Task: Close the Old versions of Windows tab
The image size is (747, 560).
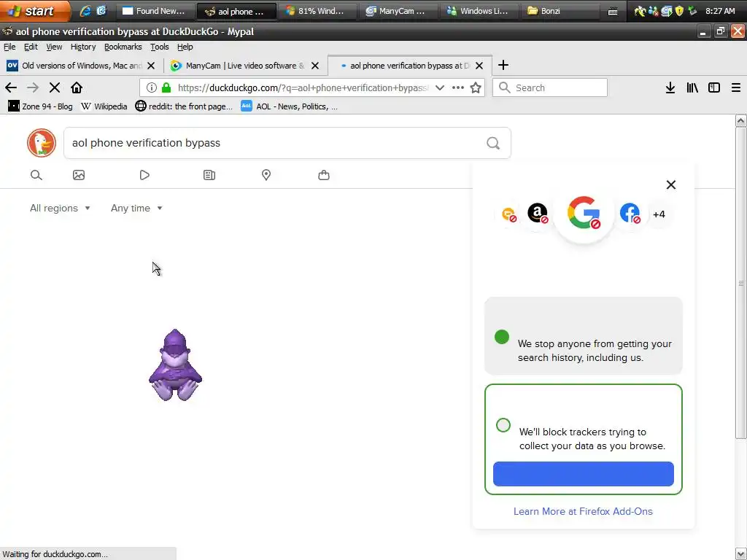Action: pos(151,66)
